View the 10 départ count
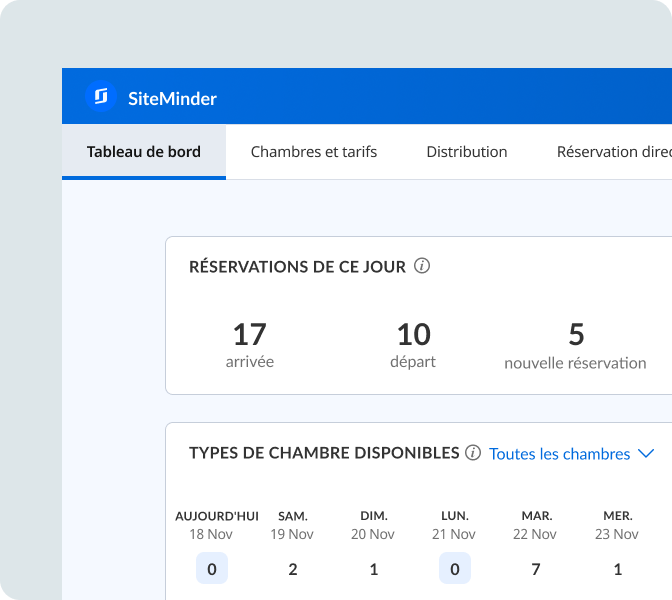The image size is (672, 600). (x=413, y=334)
